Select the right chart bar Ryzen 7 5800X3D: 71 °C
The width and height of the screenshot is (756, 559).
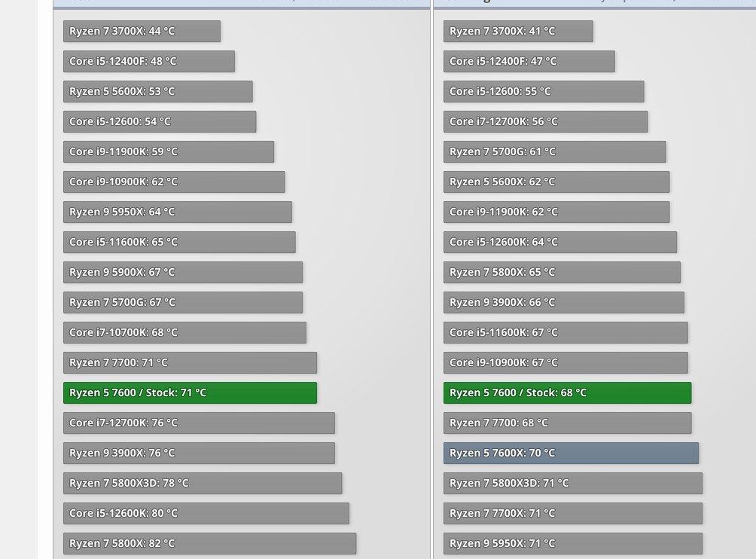pos(573,483)
